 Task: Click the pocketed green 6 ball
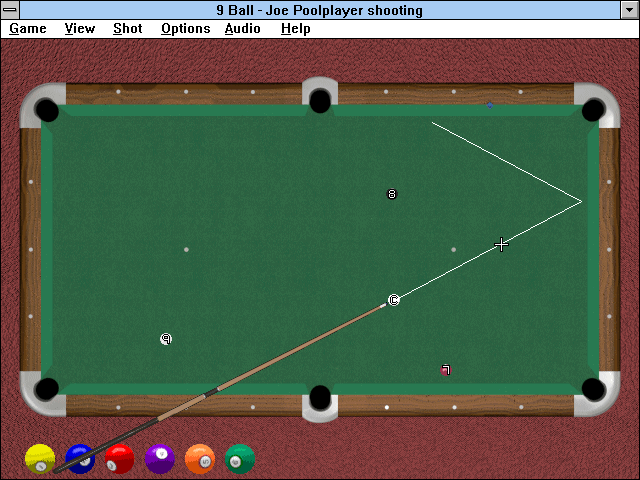[240, 459]
